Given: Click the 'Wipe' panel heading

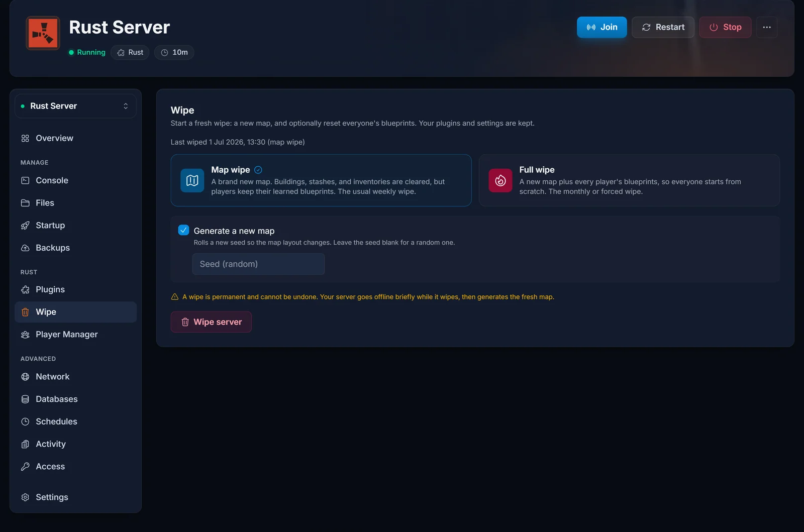Looking at the screenshot, I should [x=182, y=110].
